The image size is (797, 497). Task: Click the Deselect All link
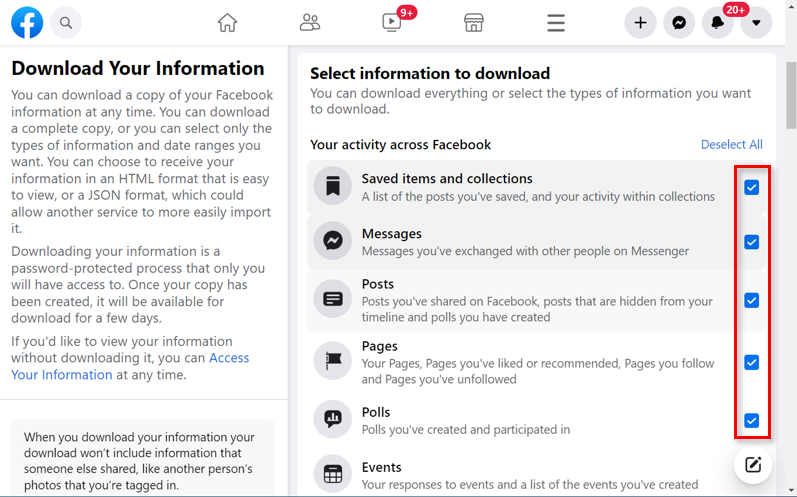(x=731, y=145)
